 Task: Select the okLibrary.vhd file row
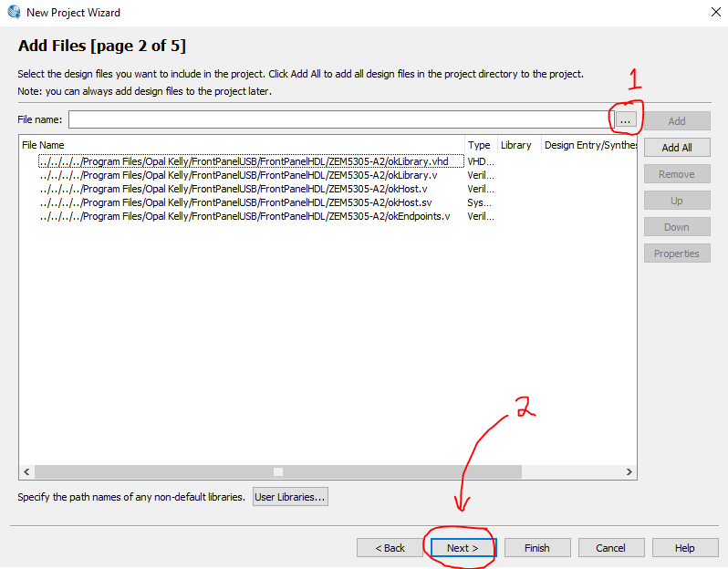[x=251, y=161]
